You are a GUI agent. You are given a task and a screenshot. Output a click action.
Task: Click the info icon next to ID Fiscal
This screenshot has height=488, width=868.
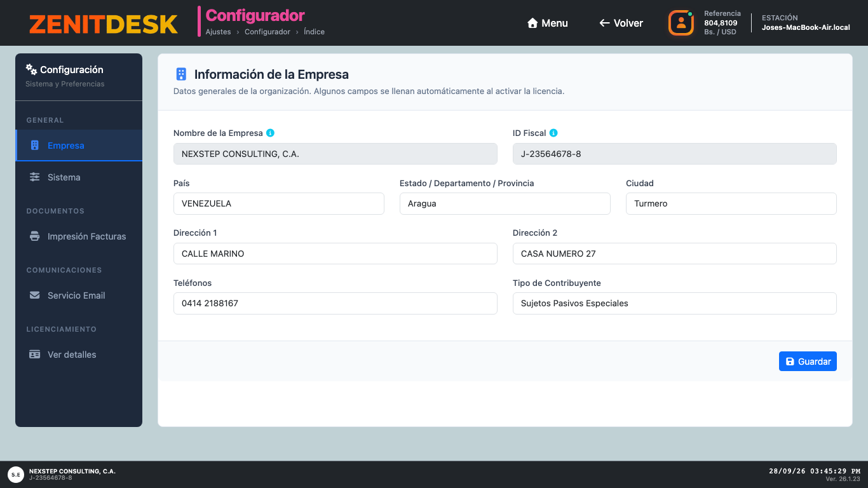point(553,133)
